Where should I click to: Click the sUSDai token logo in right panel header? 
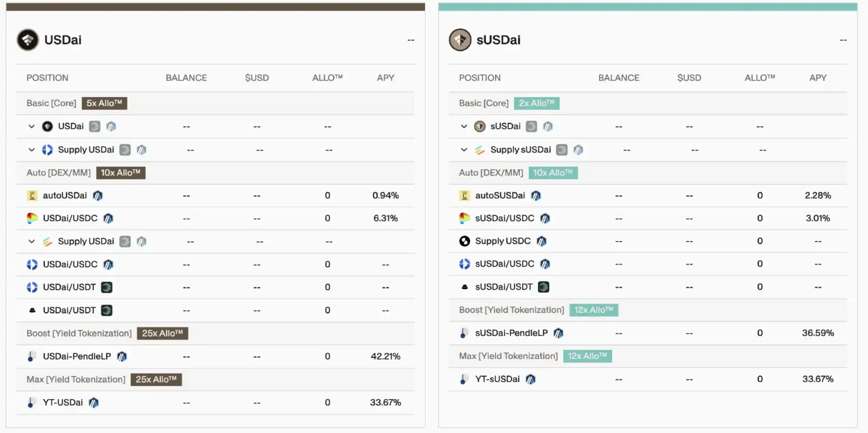tap(459, 40)
